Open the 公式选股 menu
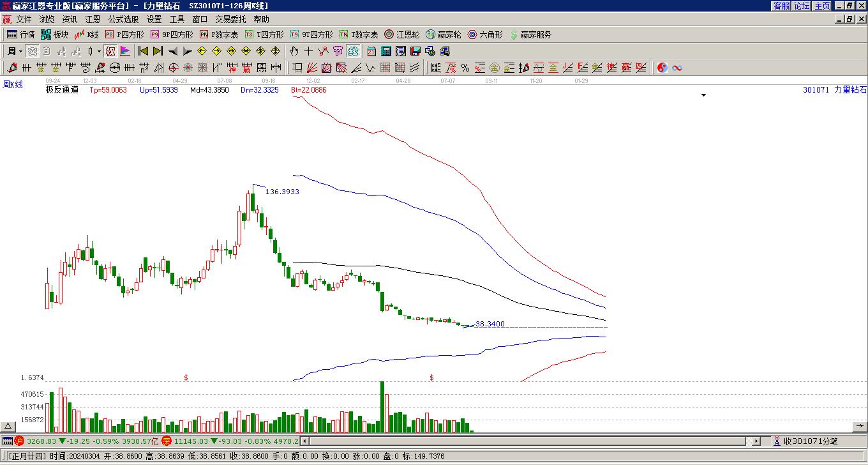The image size is (868, 465). 123,20
